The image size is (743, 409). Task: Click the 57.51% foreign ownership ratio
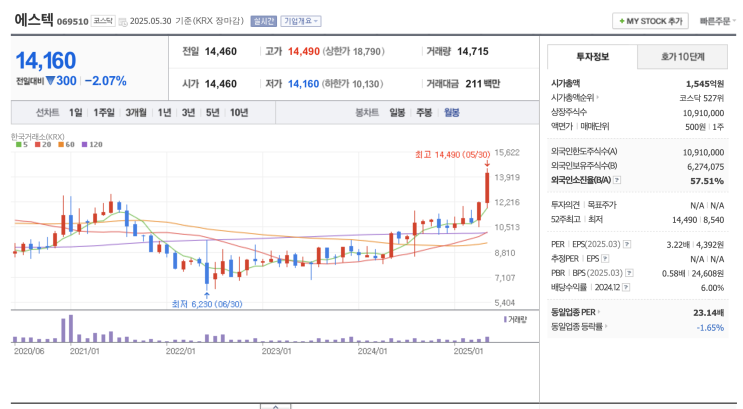[x=707, y=181]
